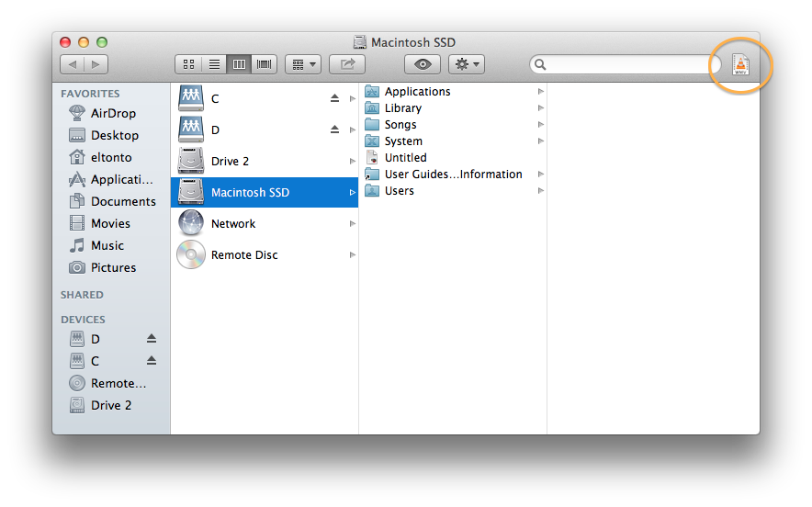Select Macintosh SSD in the column list

tap(265, 192)
